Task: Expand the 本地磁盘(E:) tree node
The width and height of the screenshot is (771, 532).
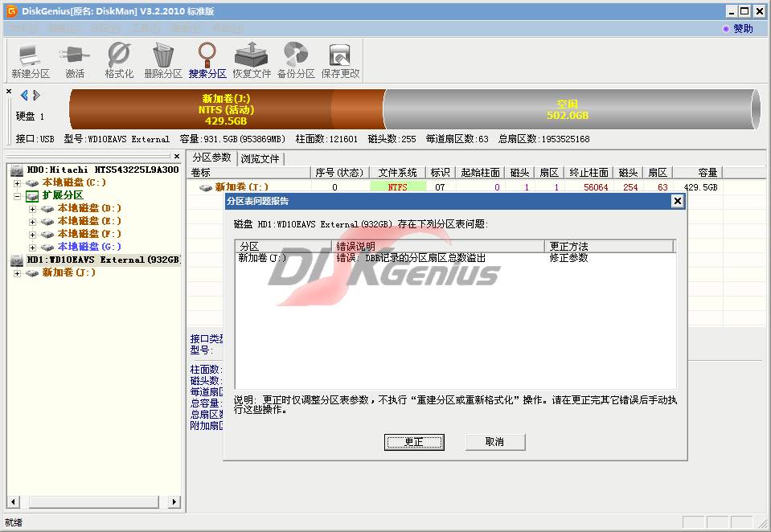Action: [32, 222]
